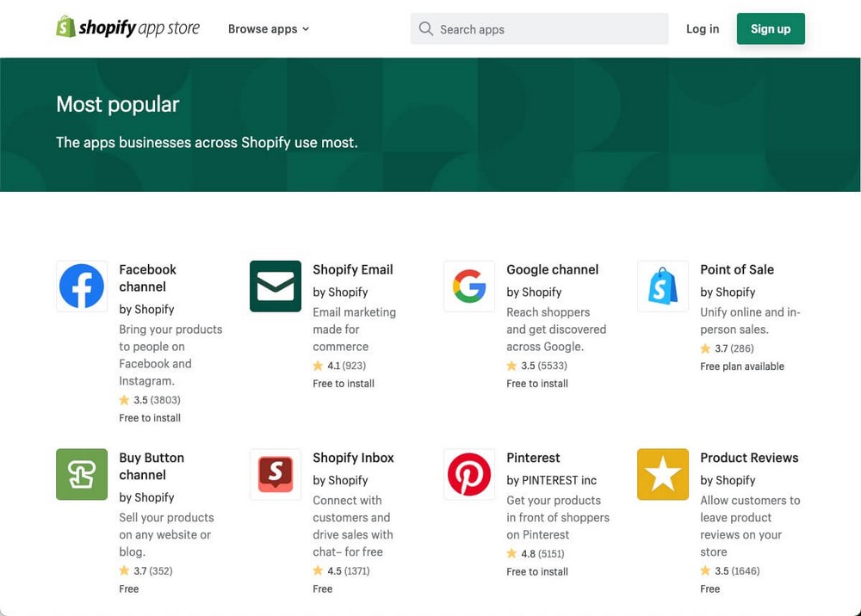This screenshot has height=616, width=861.
Task: Open the Google channel title link
Action: coord(553,270)
